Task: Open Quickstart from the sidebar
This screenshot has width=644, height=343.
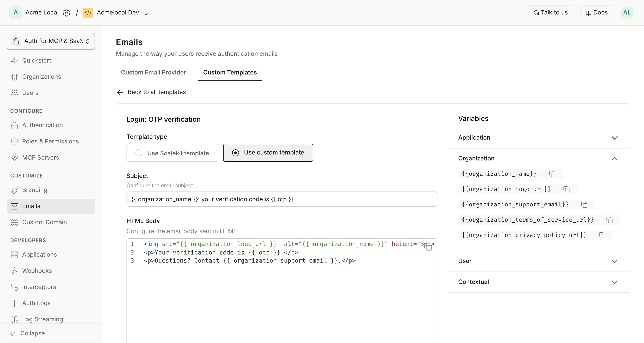Action: coord(51,60)
